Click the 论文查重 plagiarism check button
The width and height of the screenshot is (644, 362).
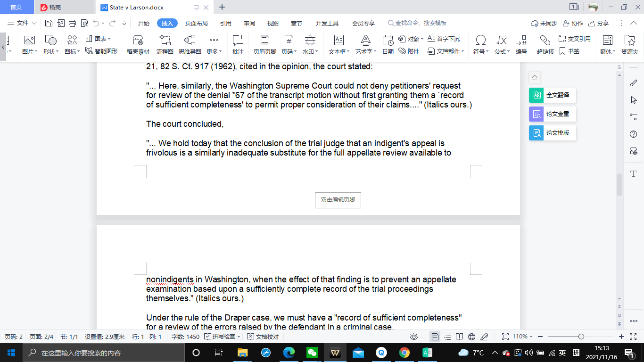point(553,114)
